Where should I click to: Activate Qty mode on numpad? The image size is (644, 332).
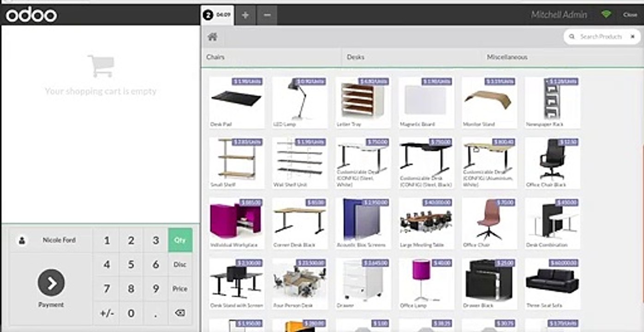click(x=180, y=240)
